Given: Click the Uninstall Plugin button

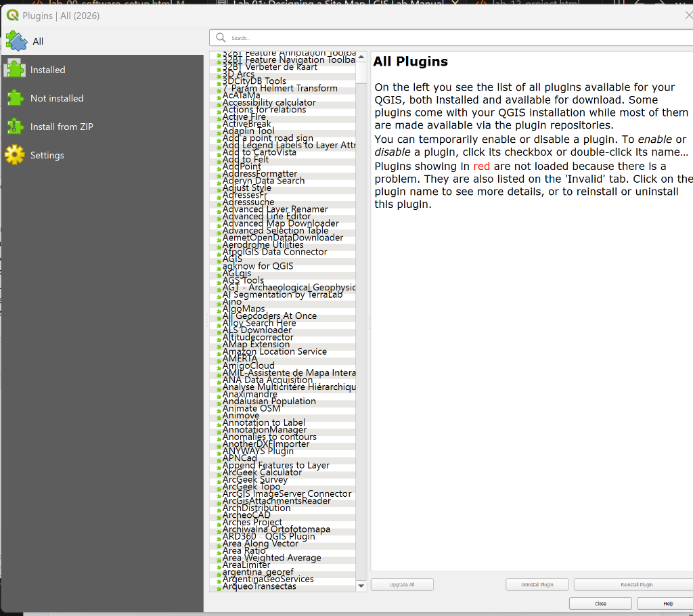Looking at the screenshot, I should 537,584.
